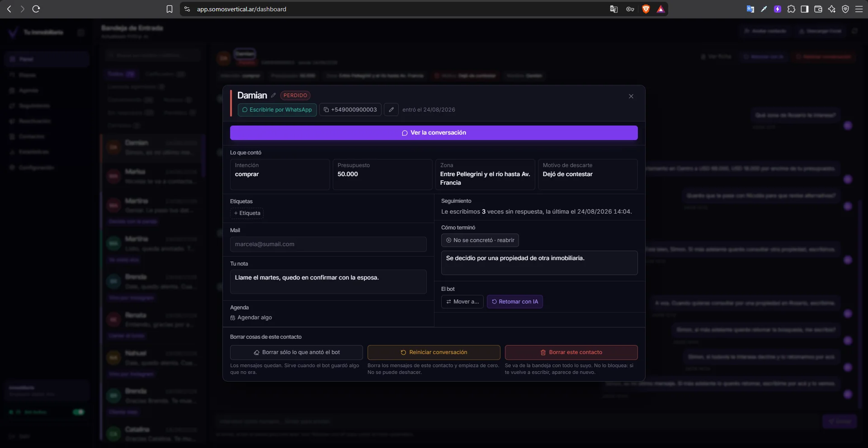Open the Brave Rewards triangle icon

pos(661,9)
